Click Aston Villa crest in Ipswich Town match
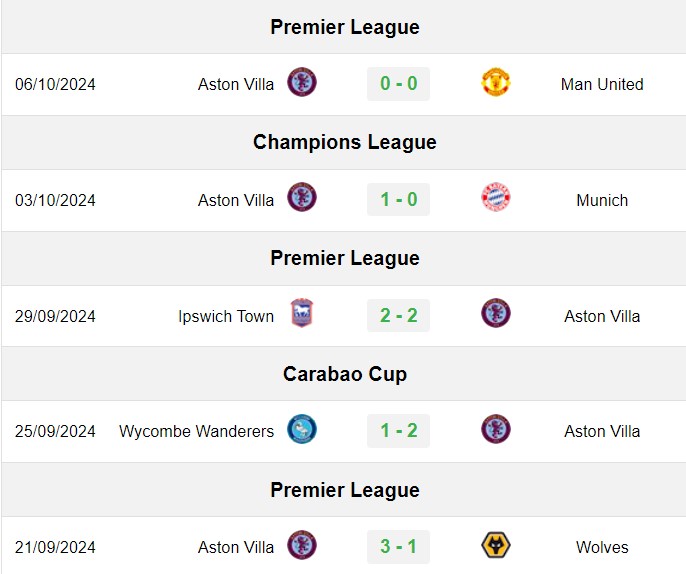Screen dimensions: 686x574 click(x=496, y=313)
